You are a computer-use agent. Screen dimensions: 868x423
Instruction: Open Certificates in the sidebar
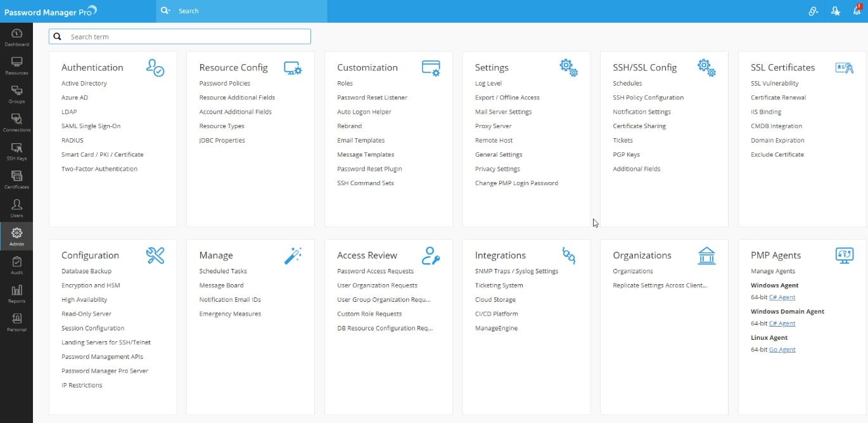click(x=16, y=180)
